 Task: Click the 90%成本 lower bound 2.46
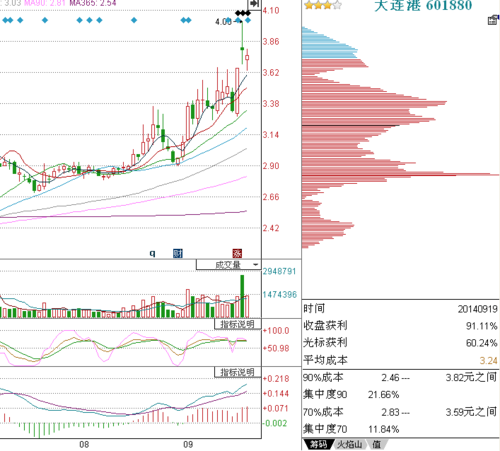[390, 378]
